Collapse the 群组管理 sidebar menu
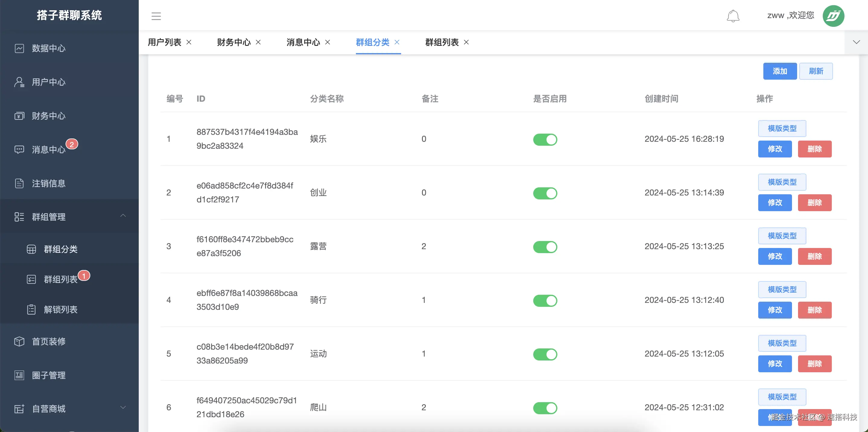Screen dimensions: 868x432 pos(123,216)
